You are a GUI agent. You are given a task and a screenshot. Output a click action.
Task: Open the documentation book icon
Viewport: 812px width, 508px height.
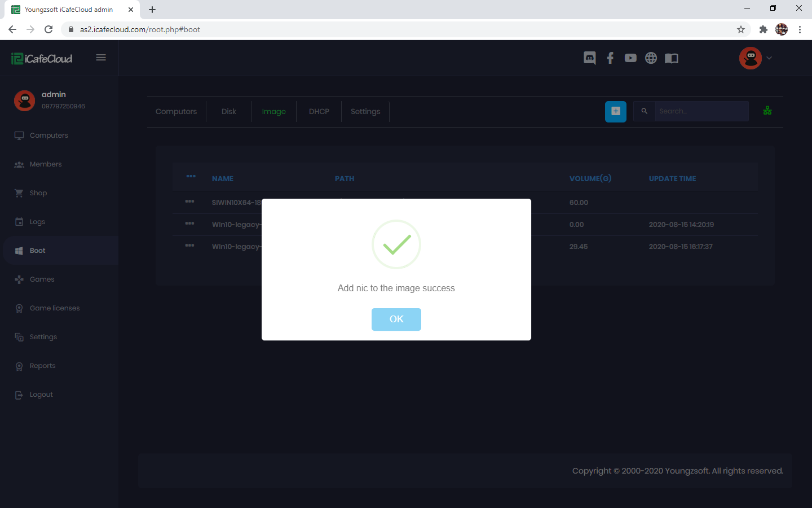coord(671,58)
